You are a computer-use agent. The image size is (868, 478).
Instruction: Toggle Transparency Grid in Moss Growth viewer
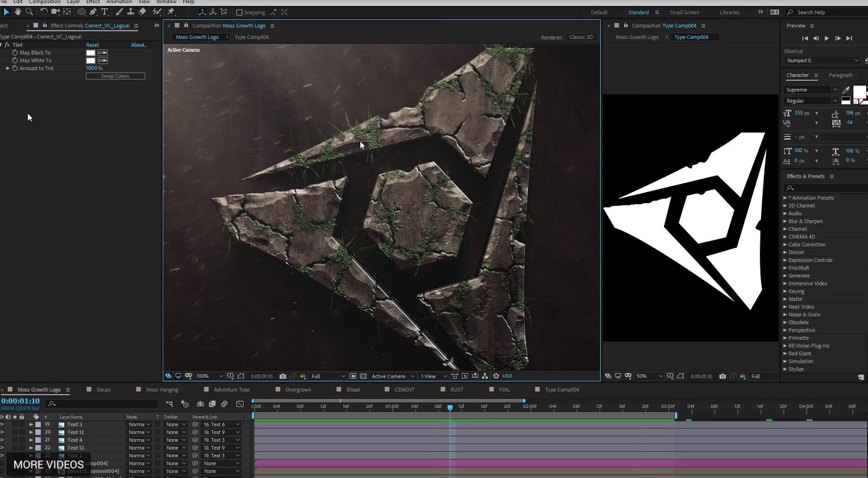tap(363, 376)
